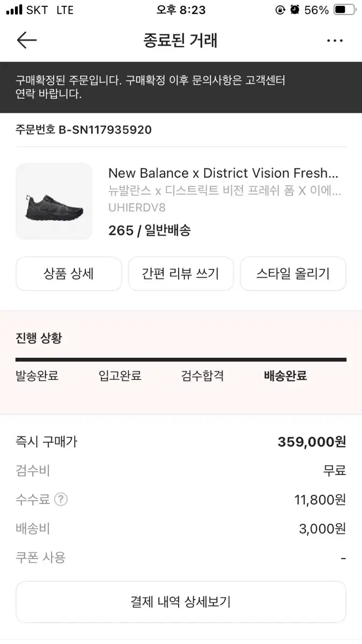The image size is (362, 644).
Task: Tap the cellular signal strength icon
Action: pos(14,10)
